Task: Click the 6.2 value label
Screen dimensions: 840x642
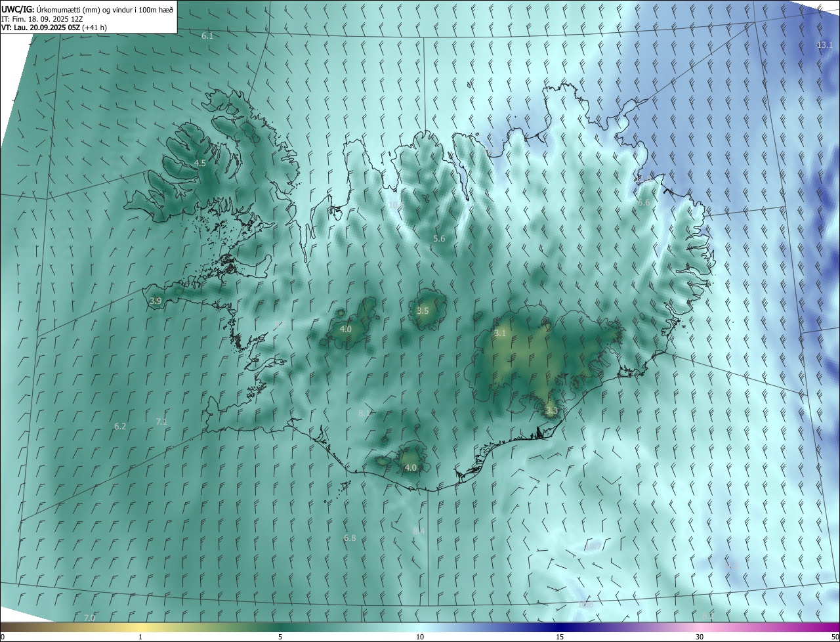Action: pyautogui.click(x=120, y=426)
